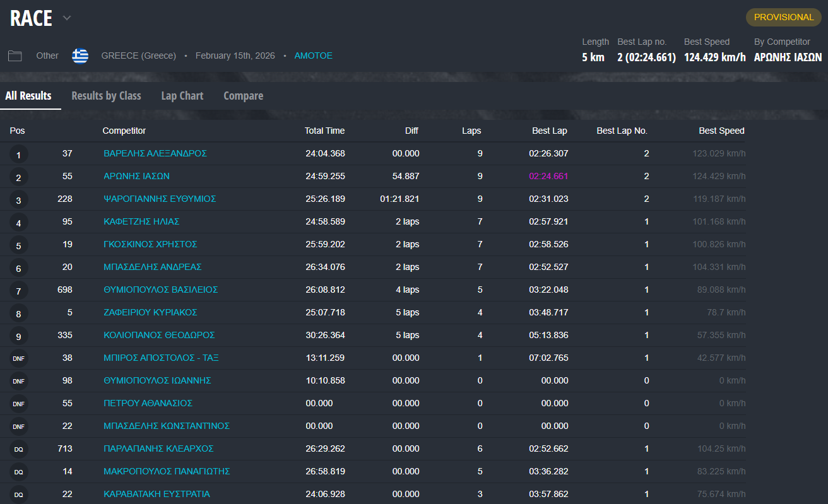Open the Lap Chart tab
This screenshot has width=828, height=504.
pos(182,96)
